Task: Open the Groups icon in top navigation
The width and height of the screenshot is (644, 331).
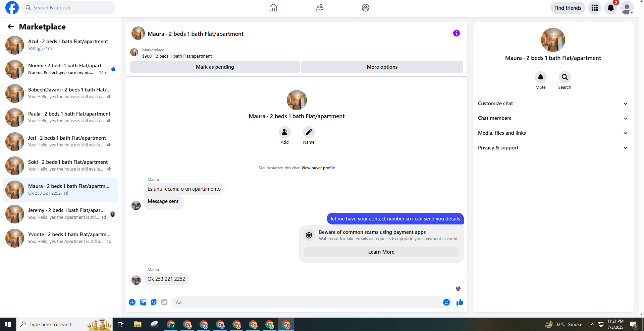Action: (366, 8)
